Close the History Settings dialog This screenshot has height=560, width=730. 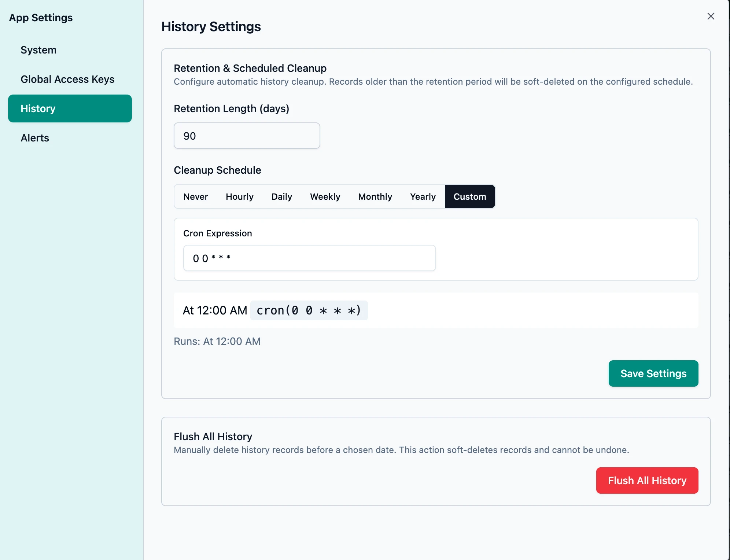711,16
